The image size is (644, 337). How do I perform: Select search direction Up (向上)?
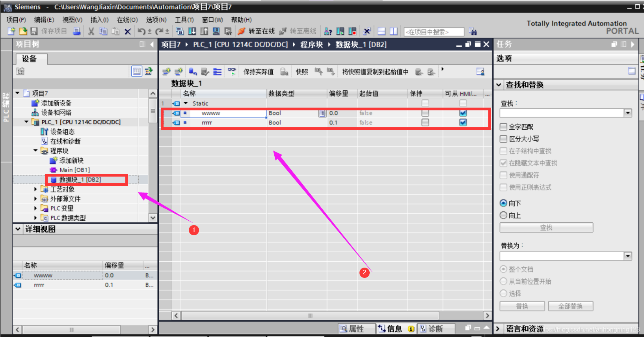(x=503, y=215)
